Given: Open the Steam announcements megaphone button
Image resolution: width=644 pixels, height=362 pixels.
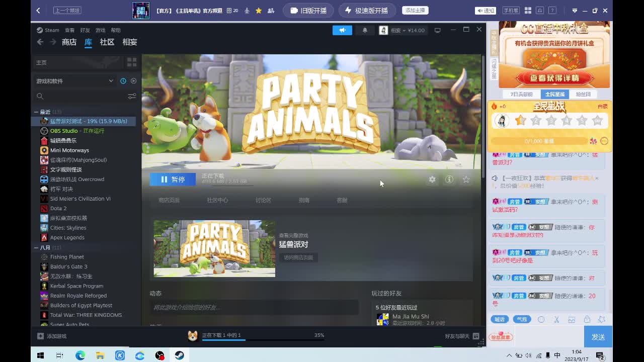Looking at the screenshot, I should [342, 30].
